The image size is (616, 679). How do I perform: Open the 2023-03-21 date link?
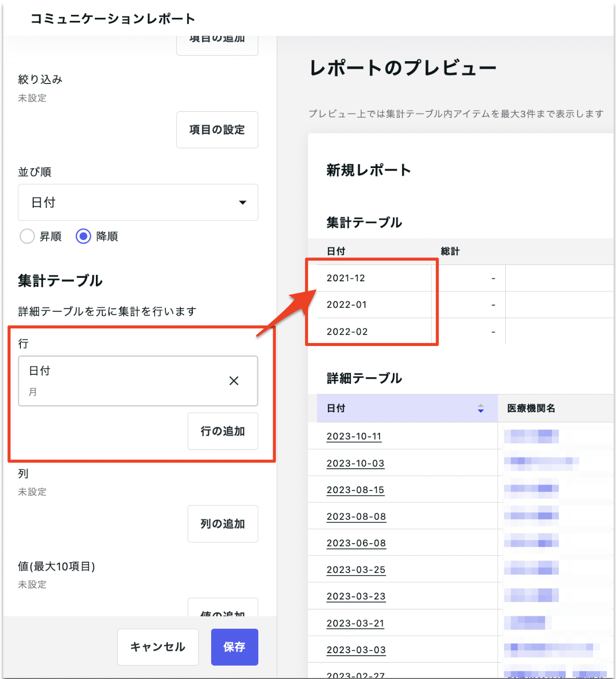[355, 623]
